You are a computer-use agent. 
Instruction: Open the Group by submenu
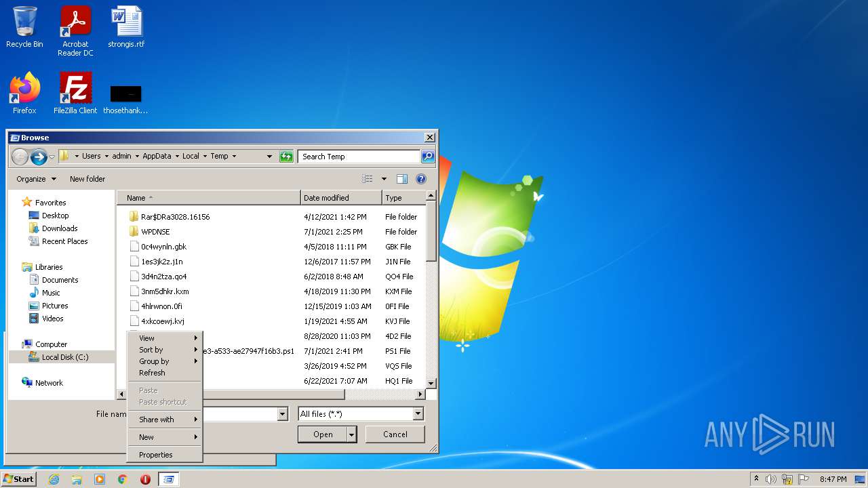165,361
